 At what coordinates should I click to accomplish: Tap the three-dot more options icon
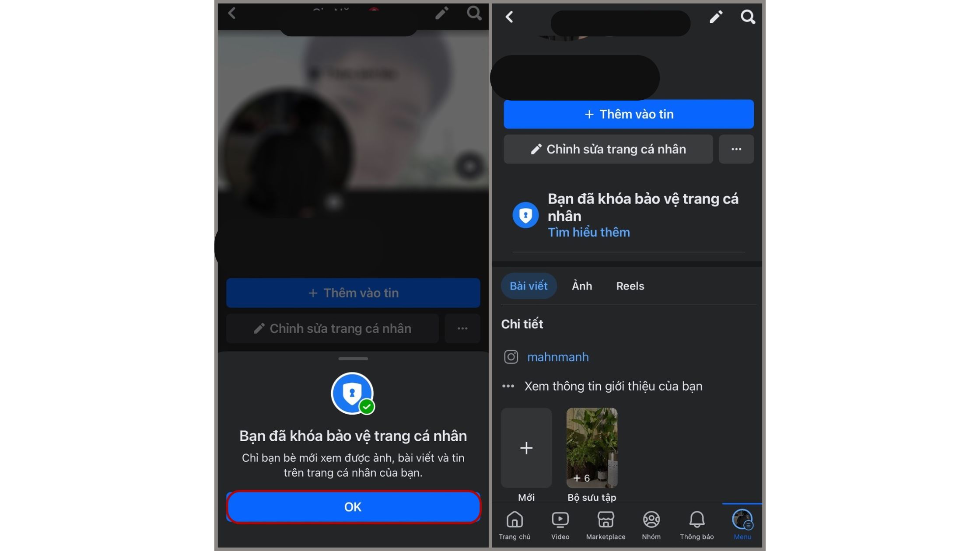pyautogui.click(x=736, y=150)
